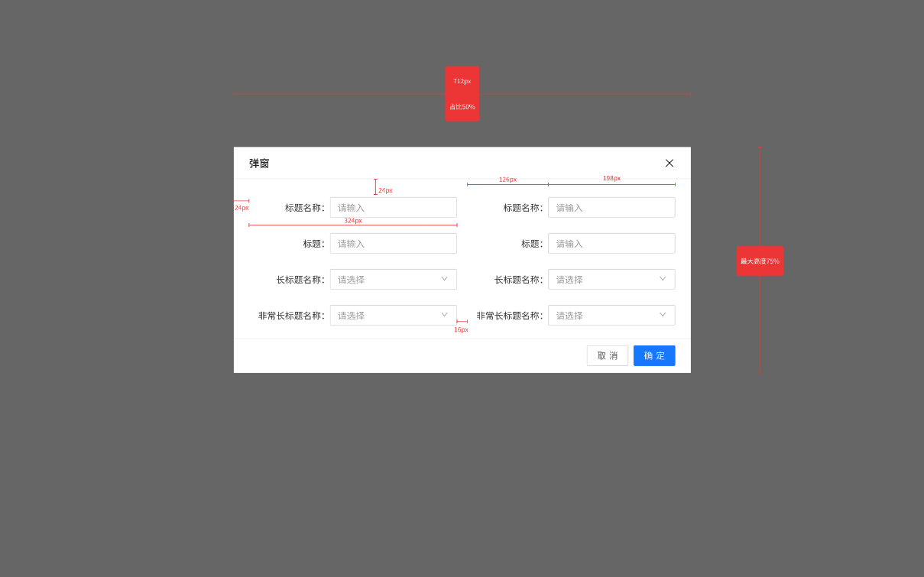
Task: Click the 占比50% annotation text
Action: tap(462, 107)
